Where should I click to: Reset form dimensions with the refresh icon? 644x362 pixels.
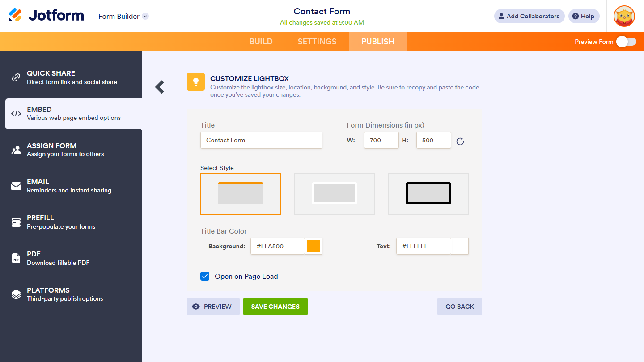click(460, 141)
